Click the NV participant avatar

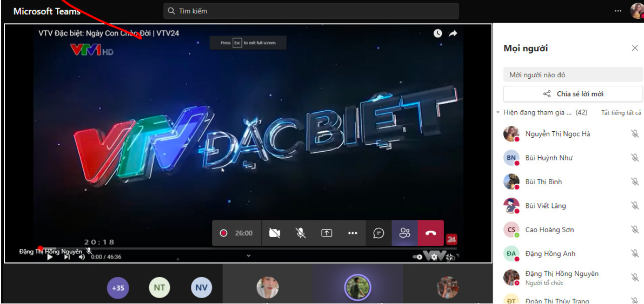pos(201,288)
